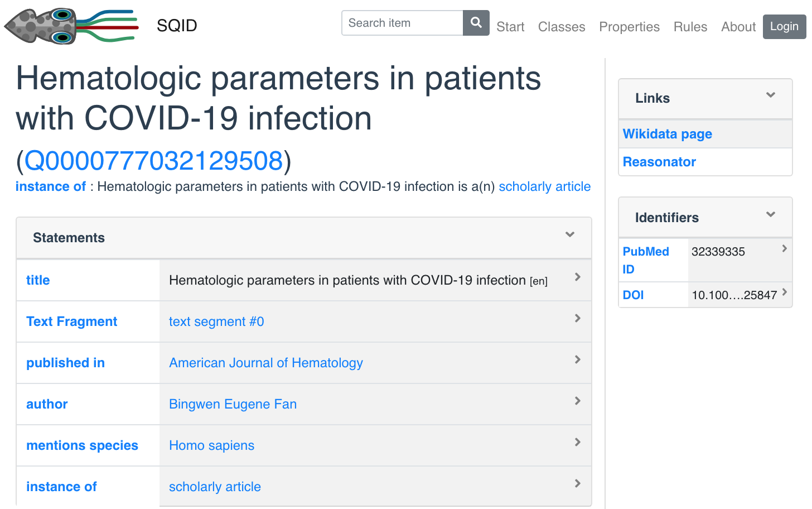Screen dimensions: 812x509
Task: Expand the PubMed ID row arrow
Action: coord(784,248)
